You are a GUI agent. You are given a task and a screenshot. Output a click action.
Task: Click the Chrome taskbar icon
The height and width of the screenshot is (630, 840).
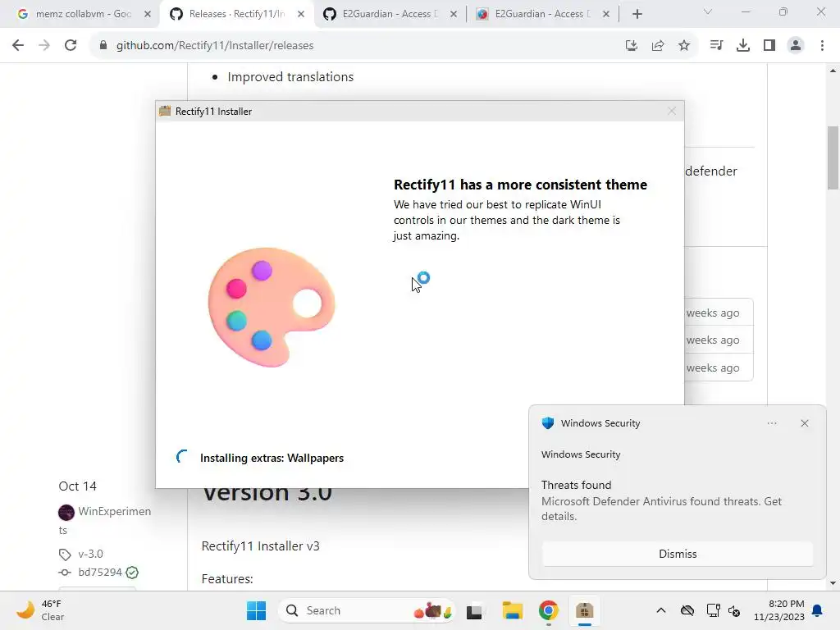click(548, 610)
